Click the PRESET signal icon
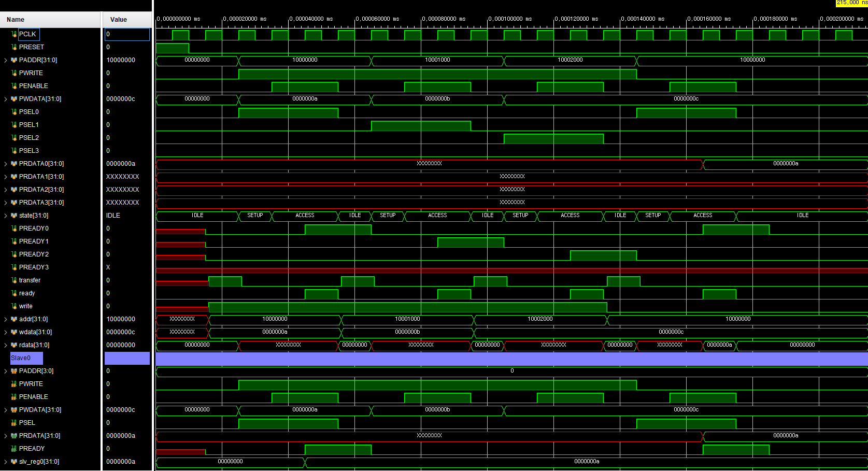 tap(14, 47)
